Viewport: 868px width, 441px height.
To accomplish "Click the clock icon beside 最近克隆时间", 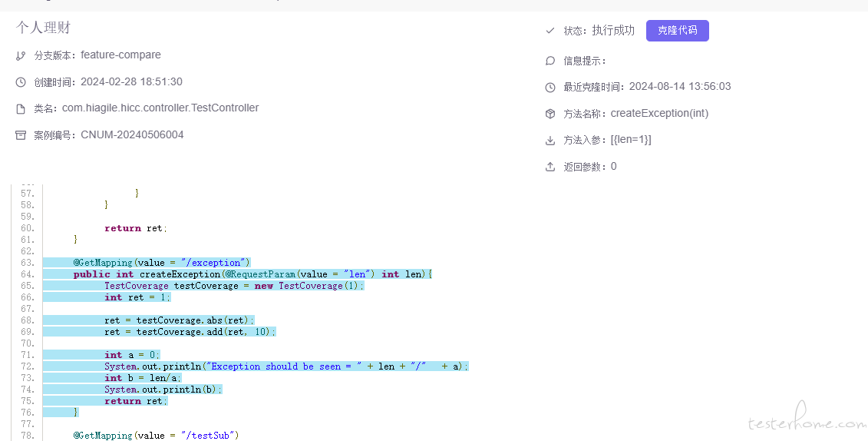I will [x=550, y=87].
